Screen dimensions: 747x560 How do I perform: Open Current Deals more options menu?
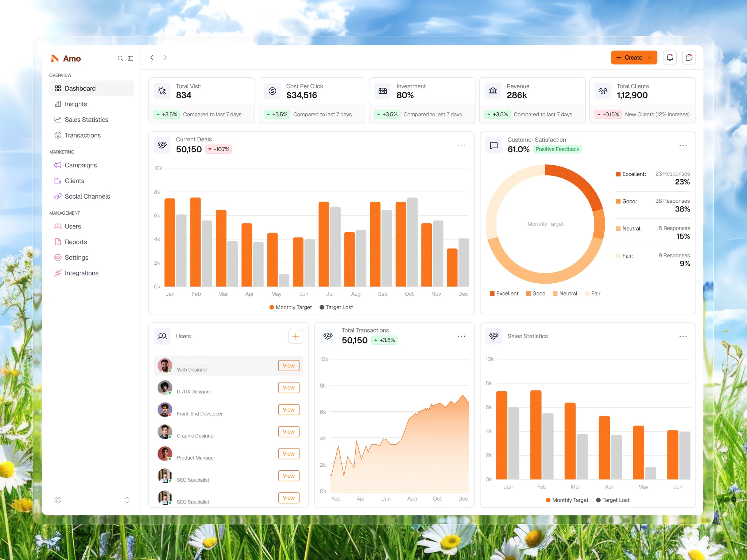point(462,145)
